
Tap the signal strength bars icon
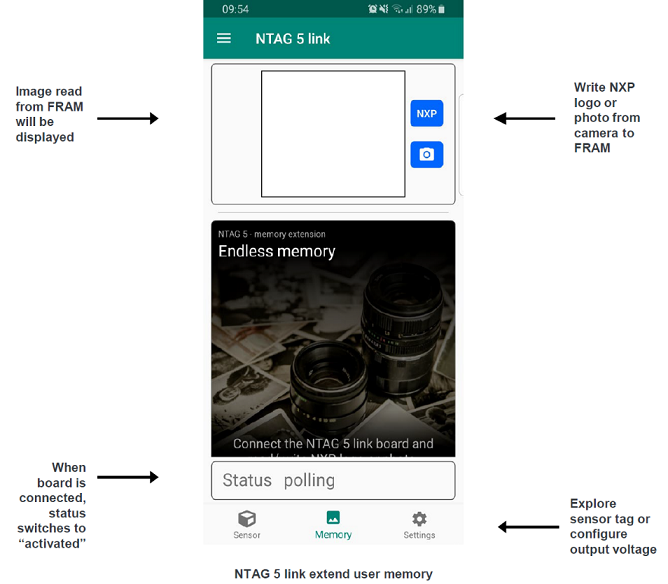tap(409, 9)
